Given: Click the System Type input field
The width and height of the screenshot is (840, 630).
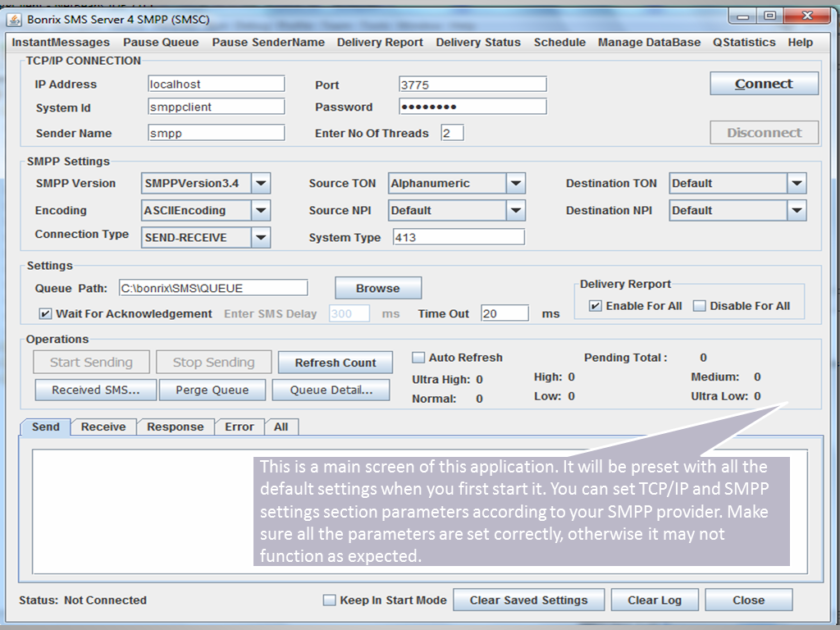Looking at the screenshot, I should click(x=459, y=237).
